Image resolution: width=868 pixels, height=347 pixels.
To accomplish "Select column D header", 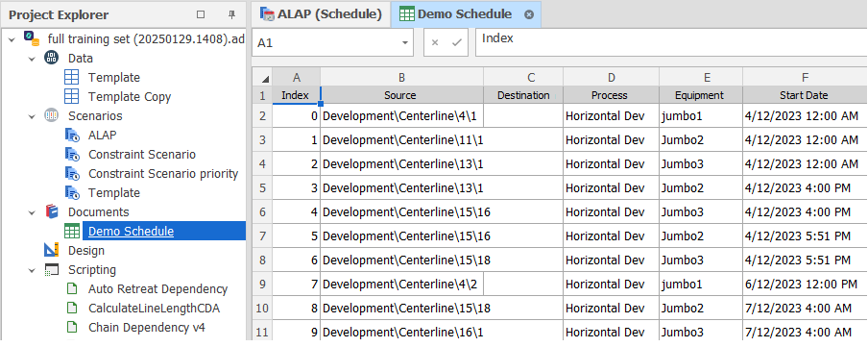I will pos(611,78).
